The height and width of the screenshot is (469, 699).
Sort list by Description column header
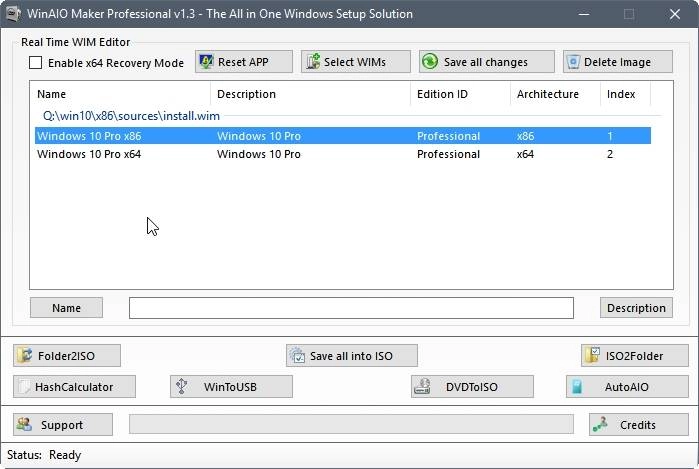click(310, 94)
